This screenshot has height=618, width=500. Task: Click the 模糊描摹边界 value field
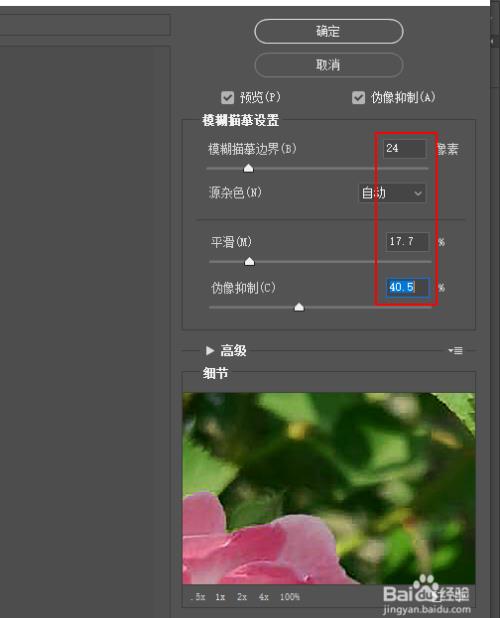pos(404,149)
